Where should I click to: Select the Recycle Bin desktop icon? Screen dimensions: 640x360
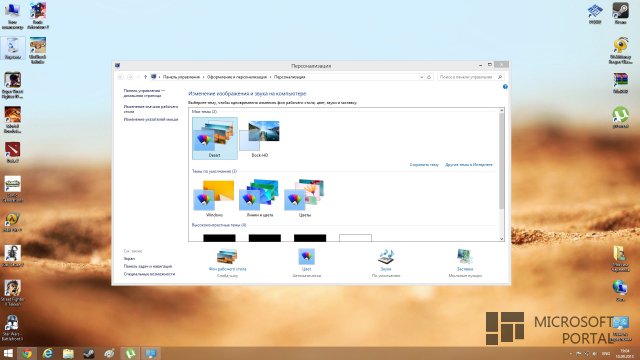13,49
